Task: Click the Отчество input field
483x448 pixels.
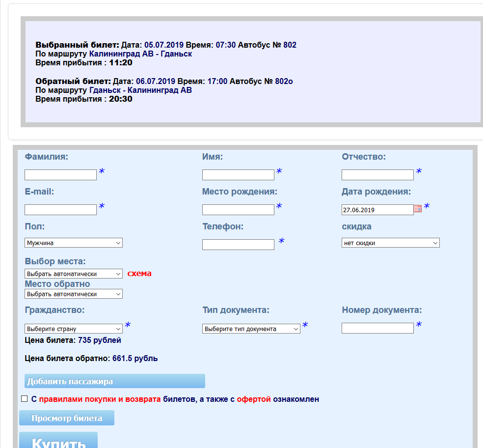Action: [x=377, y=175]
